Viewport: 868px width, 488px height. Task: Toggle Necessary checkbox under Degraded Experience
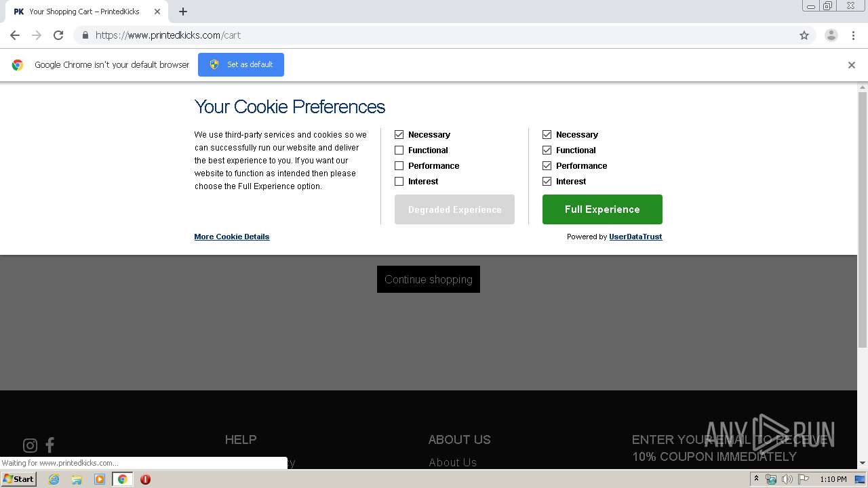pos(399,135)
